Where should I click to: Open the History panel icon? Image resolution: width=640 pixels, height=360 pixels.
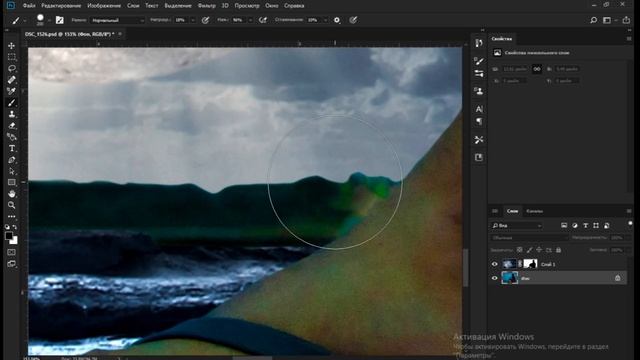coord(479,43)
